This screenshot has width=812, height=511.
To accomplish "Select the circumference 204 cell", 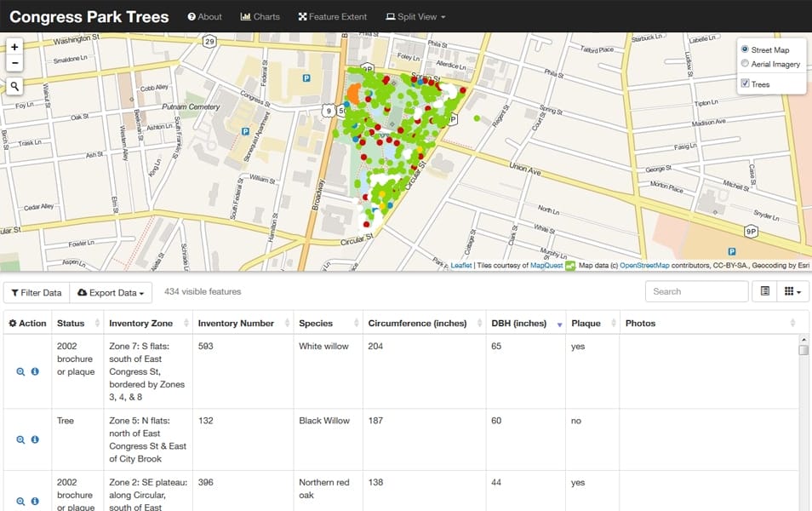I will click(424, 371).
